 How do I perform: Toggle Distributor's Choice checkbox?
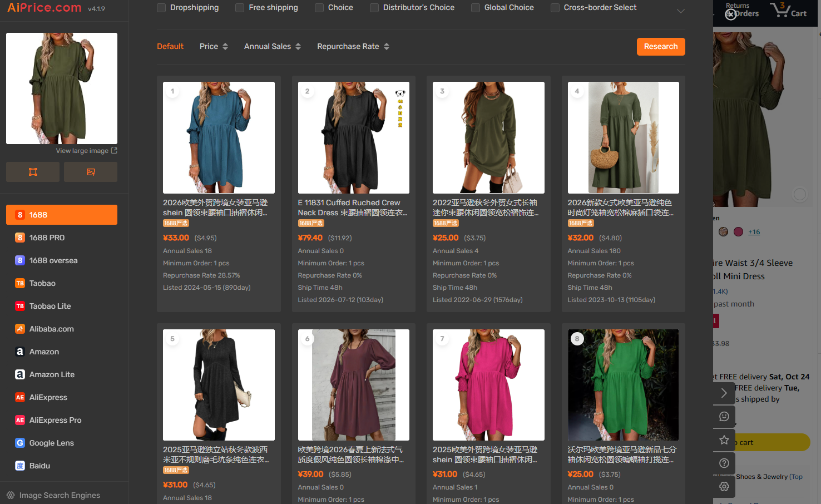point(374,8)
